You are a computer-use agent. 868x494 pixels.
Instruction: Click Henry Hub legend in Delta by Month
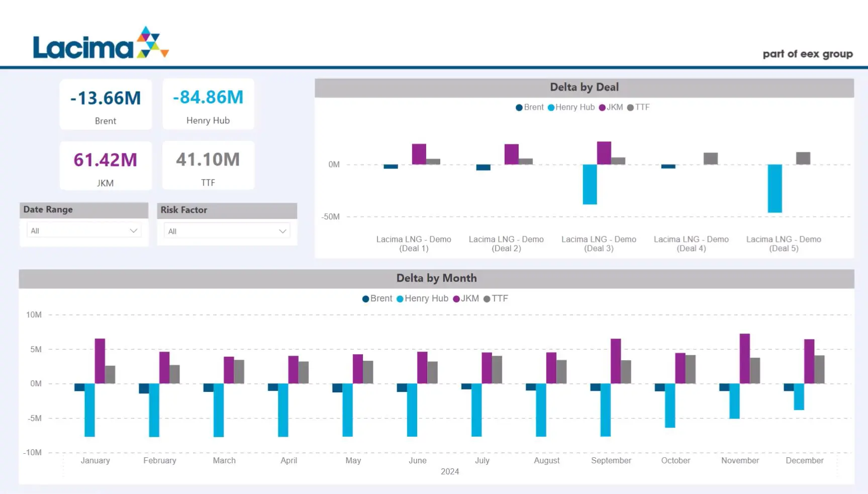pyautogui.click(x=422, y=298)
